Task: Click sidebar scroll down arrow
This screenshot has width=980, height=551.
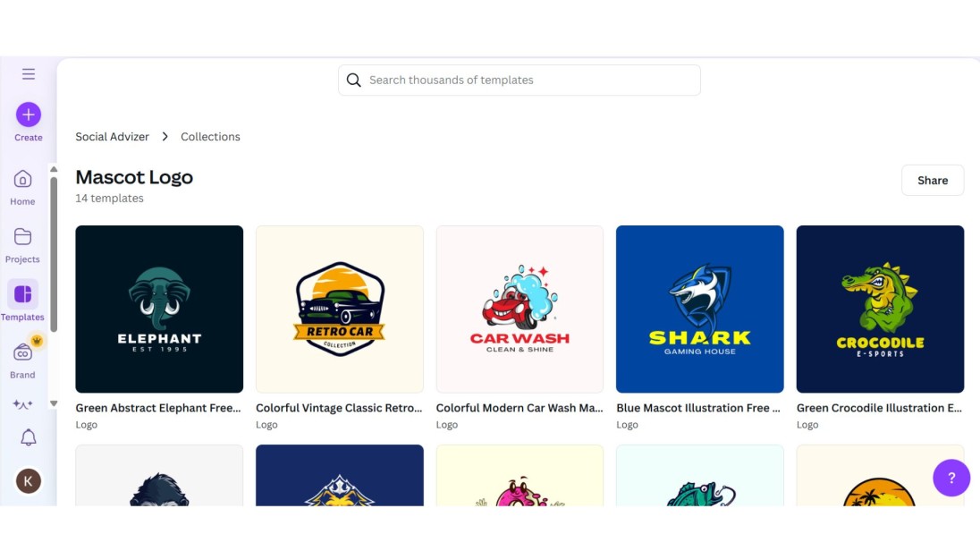Action: tap(54, 403)
